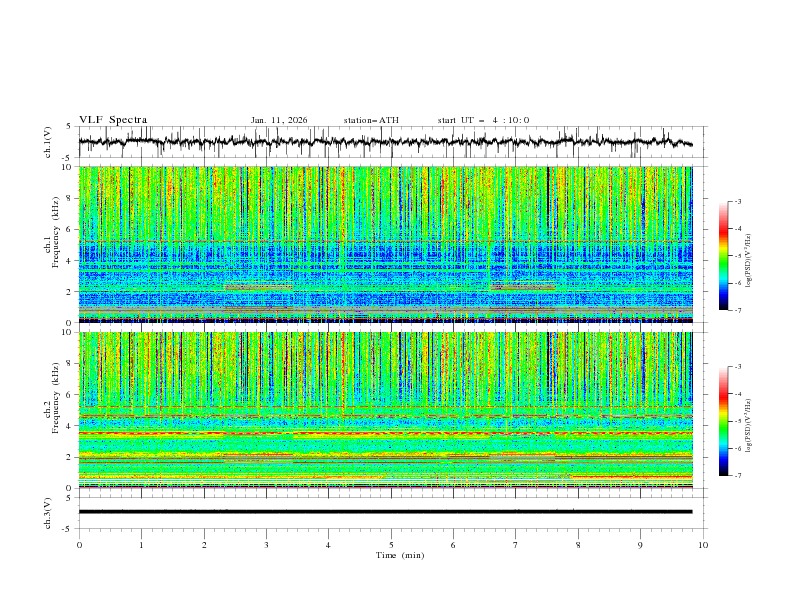Click the upper log(PSD) color bar
Viewport: 792px width, 612px height.
click(x=723, y=256)
